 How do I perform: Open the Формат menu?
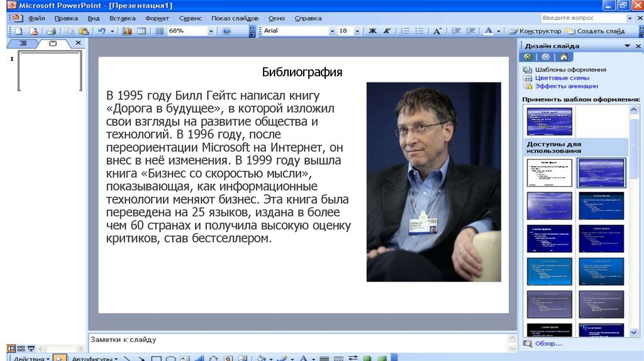pyautogui.click(x=157, y=18)
